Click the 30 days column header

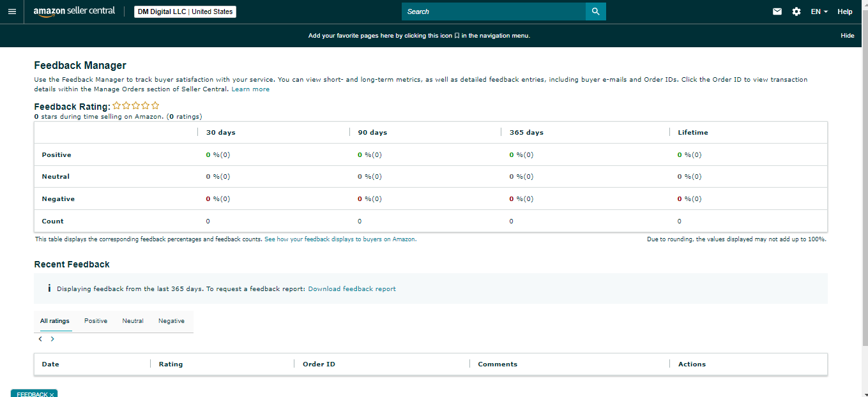(x=220, y=133)
